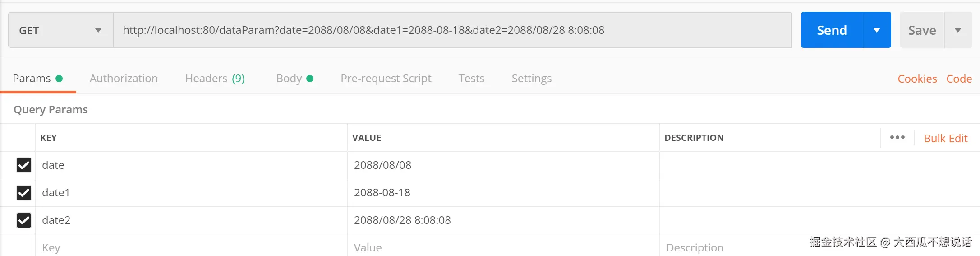Image resolution: width=980 pixels, height=256 pixels.
Task: Click the blue Send button
Action: coord(832,30)
